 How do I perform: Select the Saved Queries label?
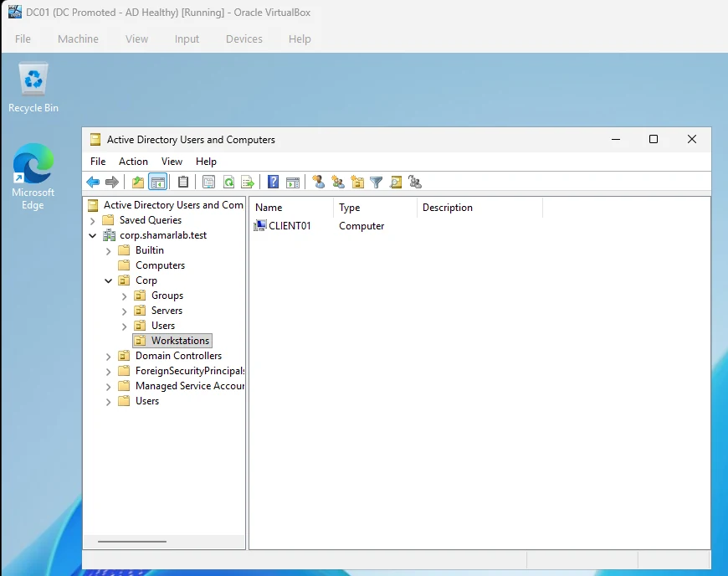[151, 219]
